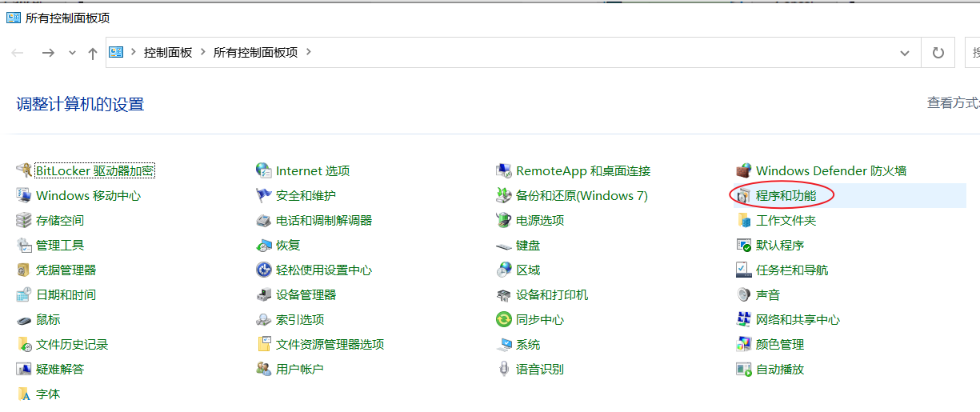Click the 声音 speaker icon

point(743,294)
